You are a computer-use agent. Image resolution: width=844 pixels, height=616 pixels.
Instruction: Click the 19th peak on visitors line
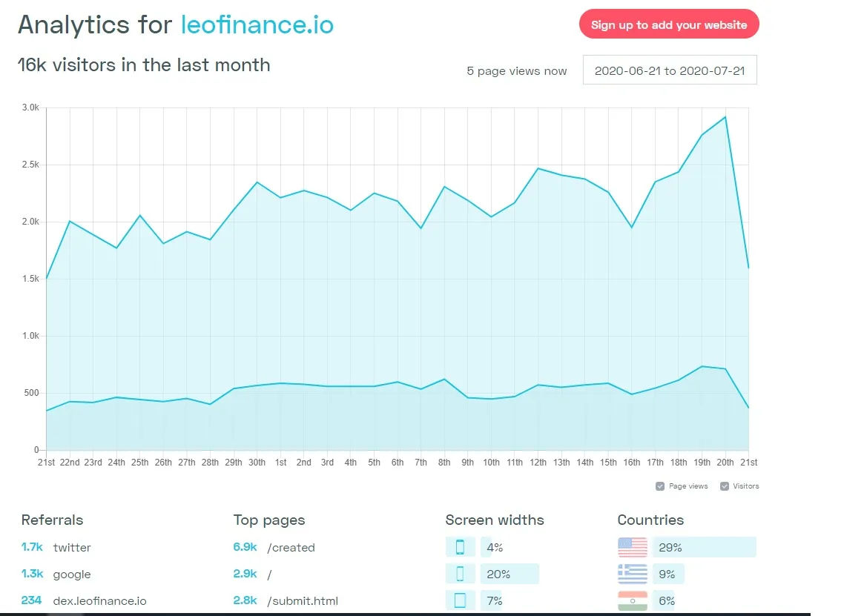(702, 366)
